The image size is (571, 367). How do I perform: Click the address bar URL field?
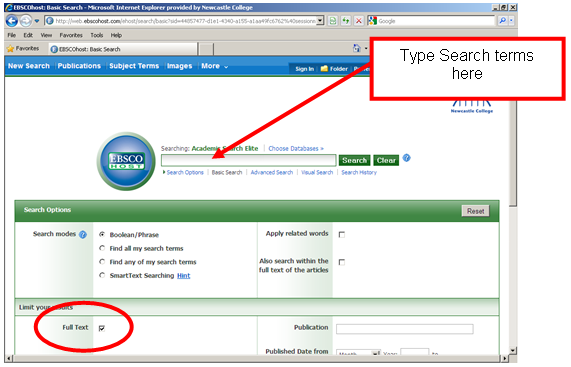pyautogui.click(x=181, y=21)
